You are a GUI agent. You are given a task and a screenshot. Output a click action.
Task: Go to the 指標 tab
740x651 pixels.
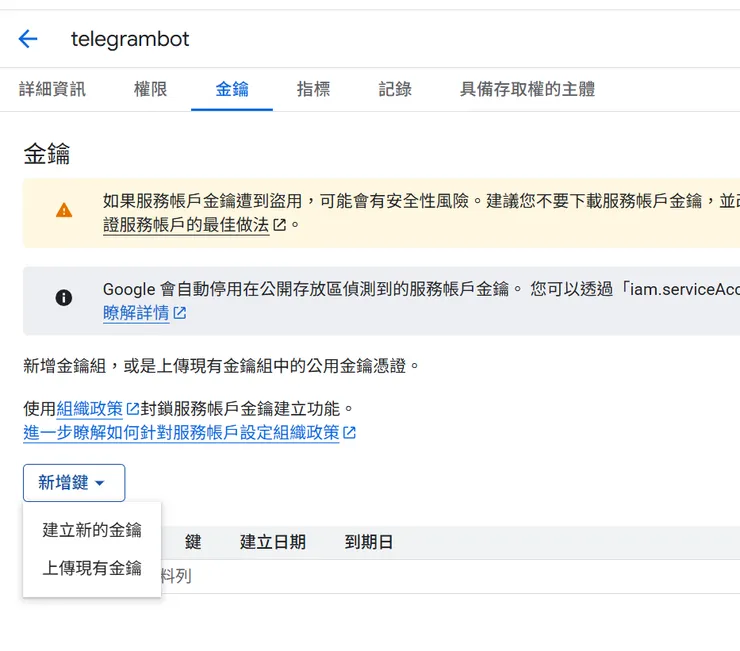point(313,89)
